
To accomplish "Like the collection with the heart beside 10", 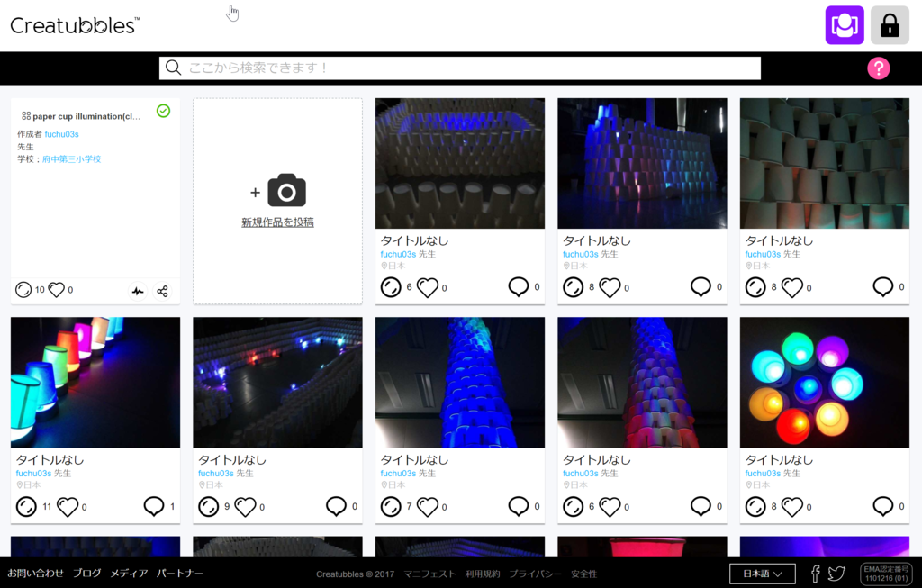I will (57, 290).
